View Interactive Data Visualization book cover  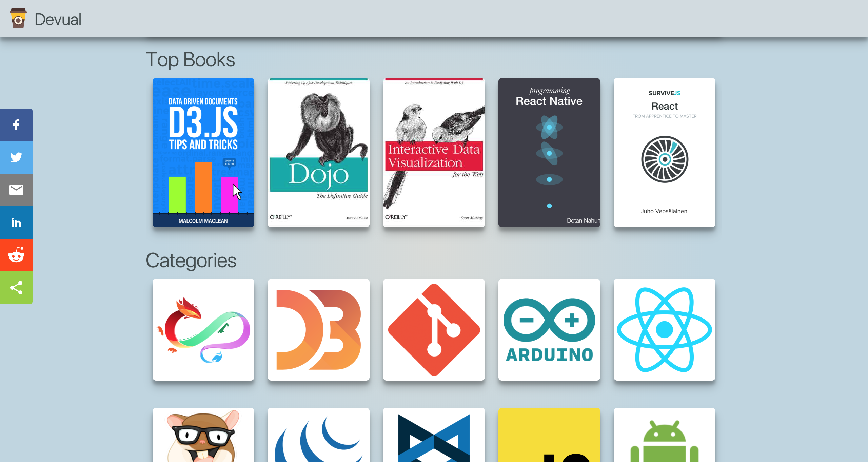tap(434, 153)
